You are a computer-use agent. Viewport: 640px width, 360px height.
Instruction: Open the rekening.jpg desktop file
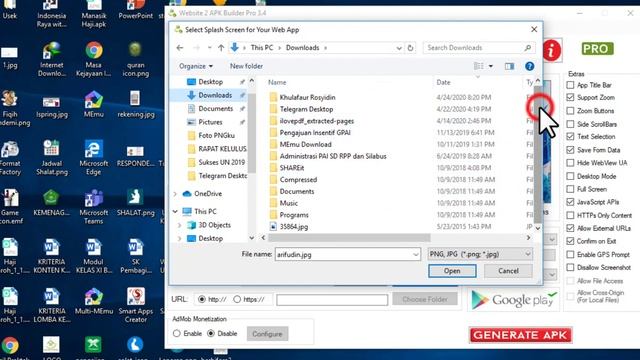136,104
